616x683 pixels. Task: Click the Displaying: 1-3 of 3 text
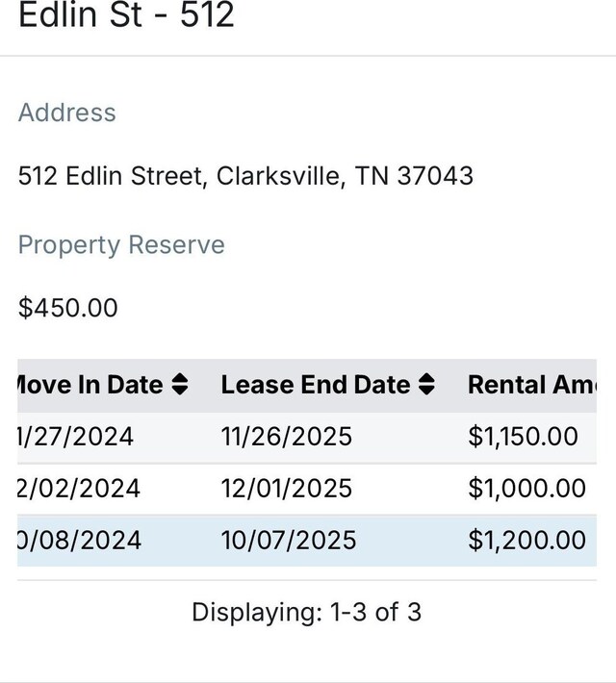[307, 612]
